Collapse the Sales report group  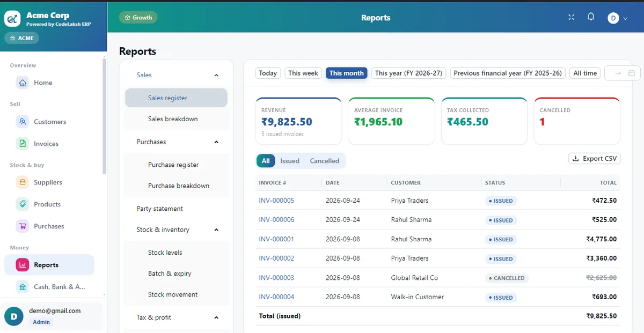pos(216,76)
